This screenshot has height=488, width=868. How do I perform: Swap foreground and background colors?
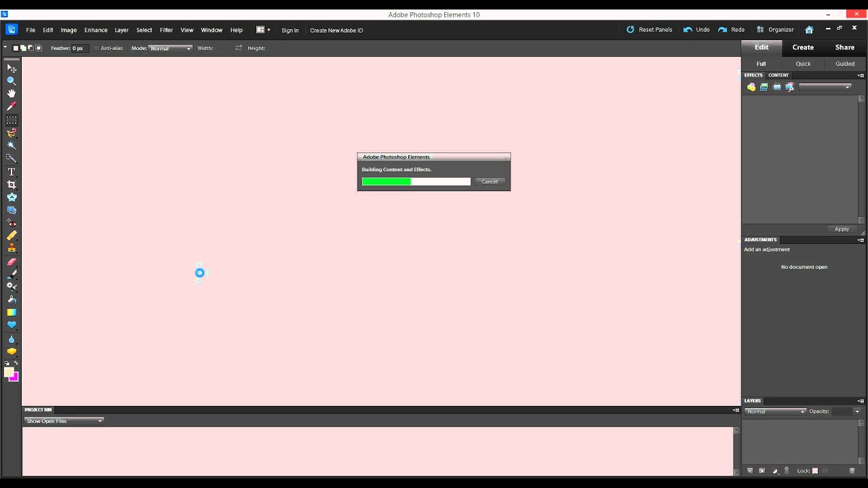[16, 363]
